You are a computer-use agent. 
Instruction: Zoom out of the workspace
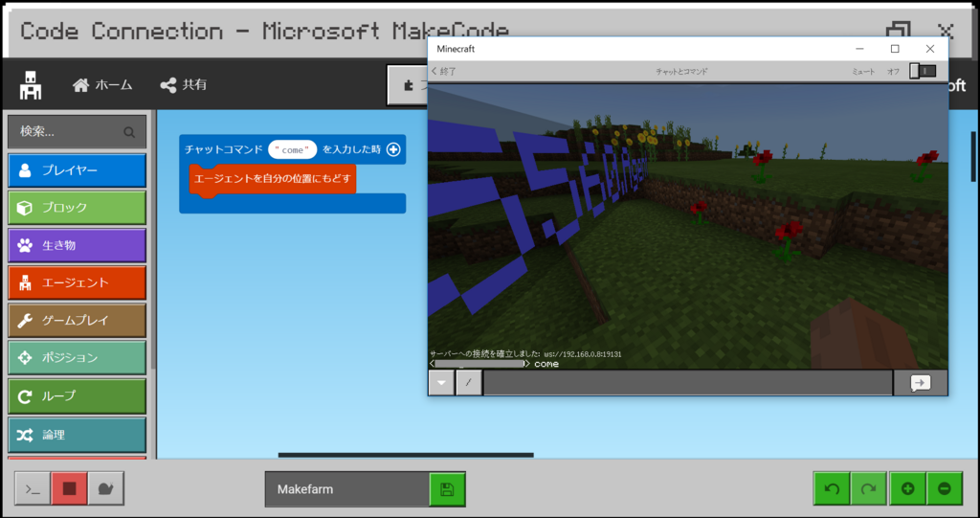click(945, 488)
